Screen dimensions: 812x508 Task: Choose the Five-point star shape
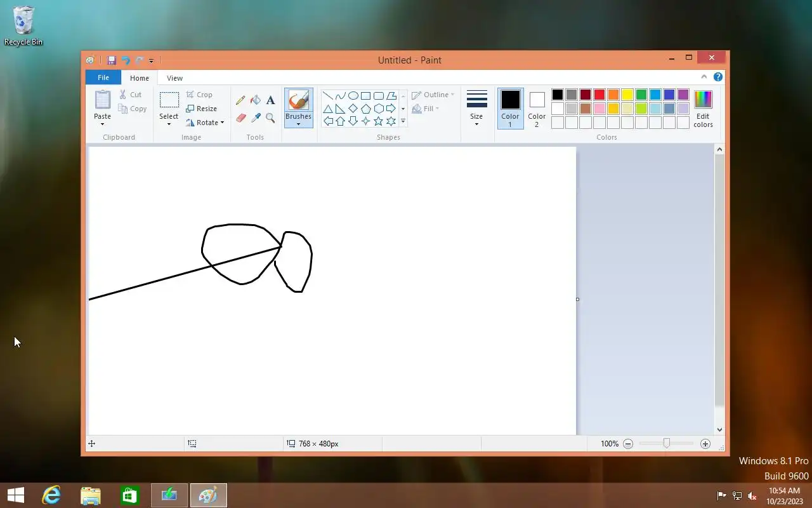379,121
